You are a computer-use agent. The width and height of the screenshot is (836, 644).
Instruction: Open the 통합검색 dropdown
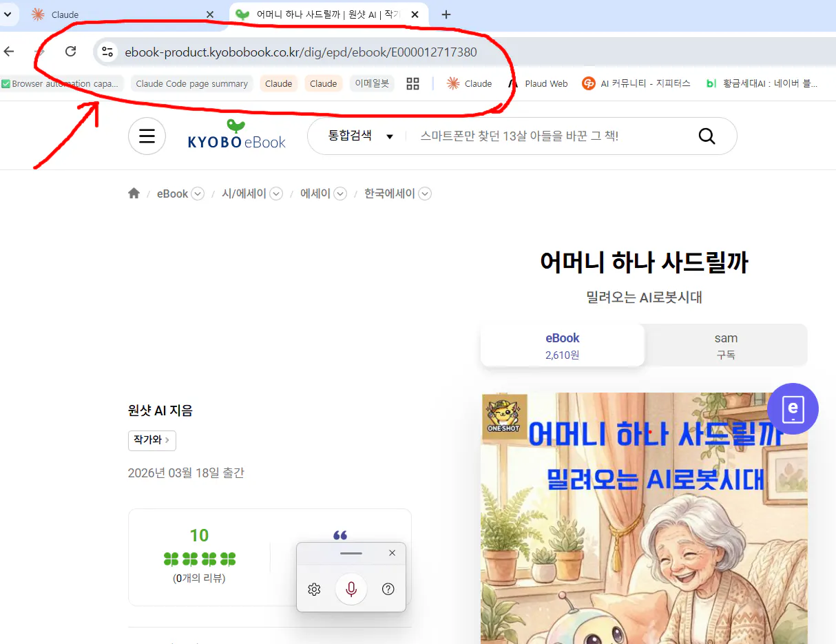(360, 136)
